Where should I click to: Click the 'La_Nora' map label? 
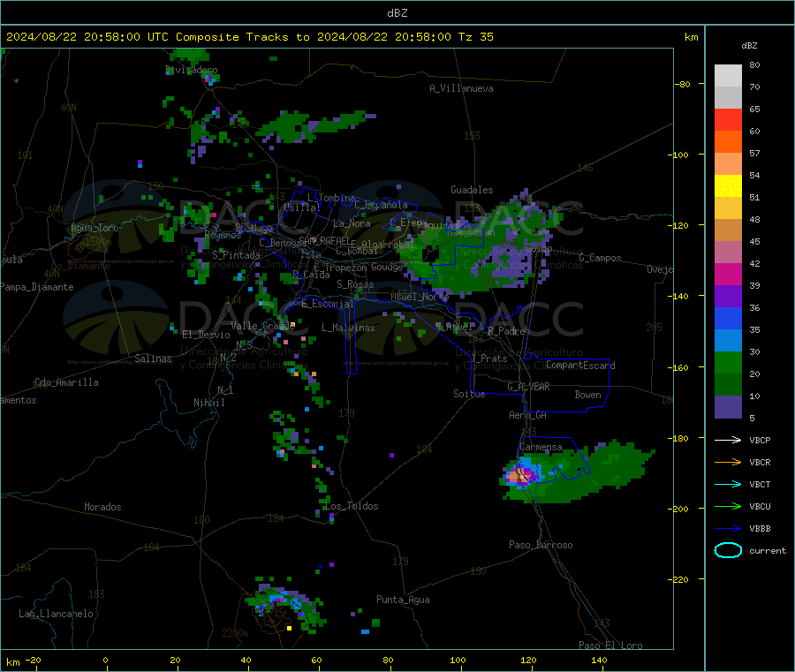point(352,223)
